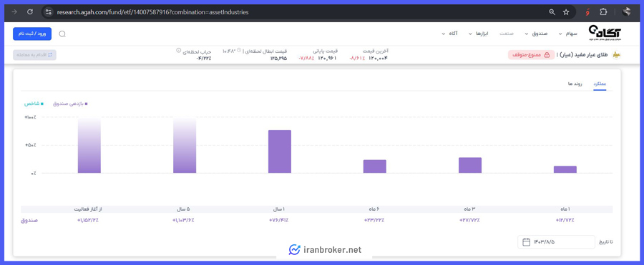The height and width of the screenshot is (265, 644).
Task: Expand the سهام dropdown menu
Action: pyautogui.click(x=568, y=34)
